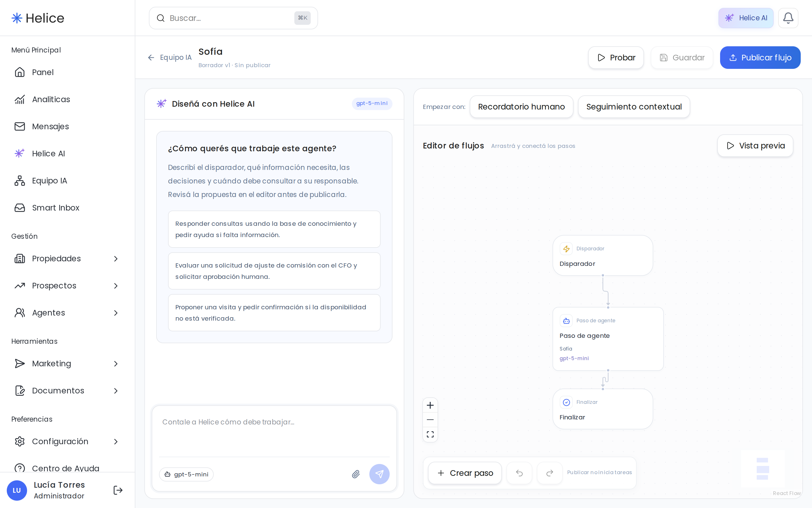Image resolution: width=812 pixels, height=508 pixels.
Task: Click the Configuración gear icon
Action: pos(20,441)
